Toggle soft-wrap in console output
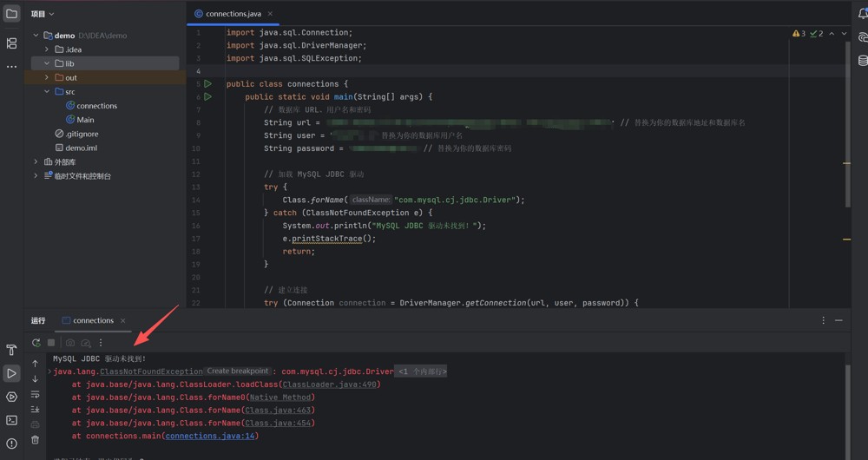Viewport: 868px width, 460px height. click(x=35, y=394)
